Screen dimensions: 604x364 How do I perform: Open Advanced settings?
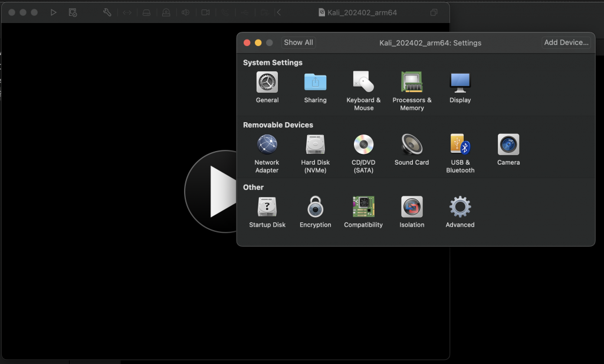pyautogui.click(x=460, y=212)
